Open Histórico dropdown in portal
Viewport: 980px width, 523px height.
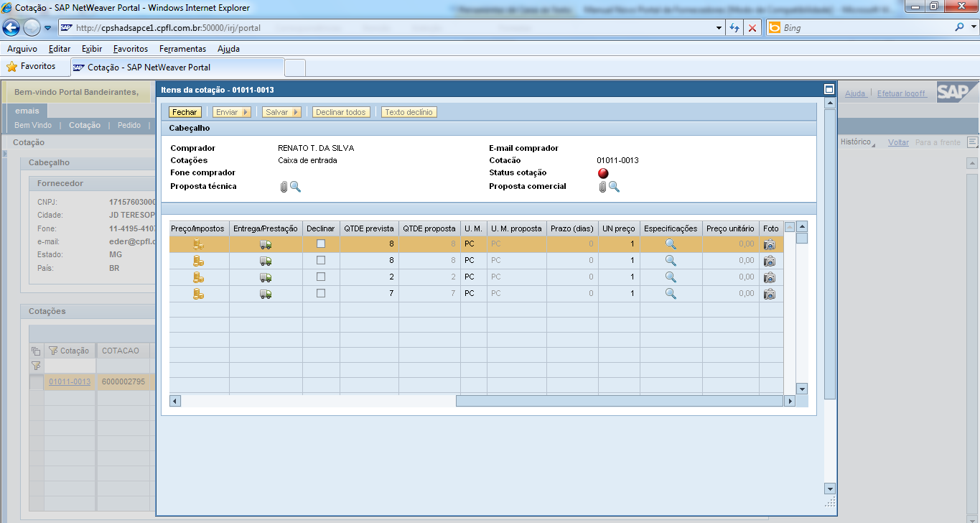[857, 142]
